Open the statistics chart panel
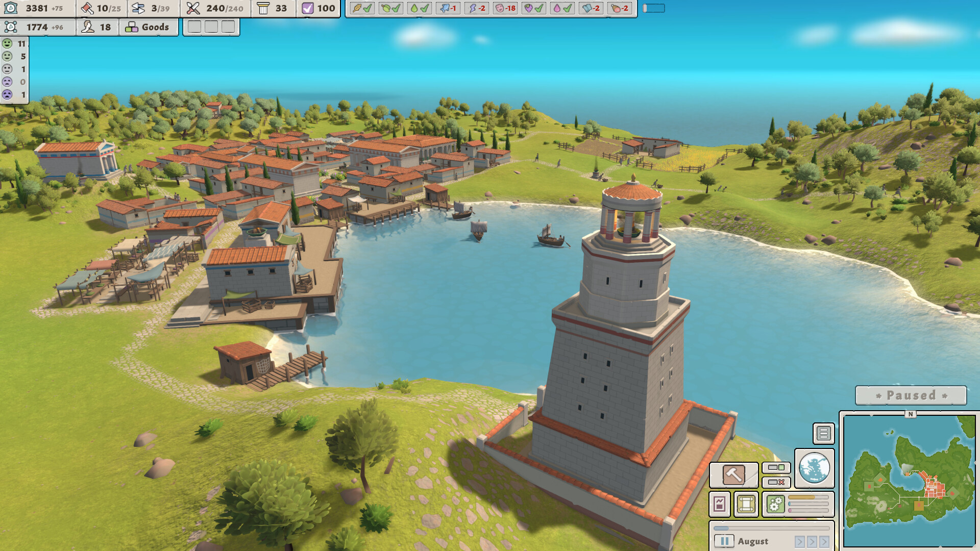Viewport: 980px width, 551px height. coord(720,503)
